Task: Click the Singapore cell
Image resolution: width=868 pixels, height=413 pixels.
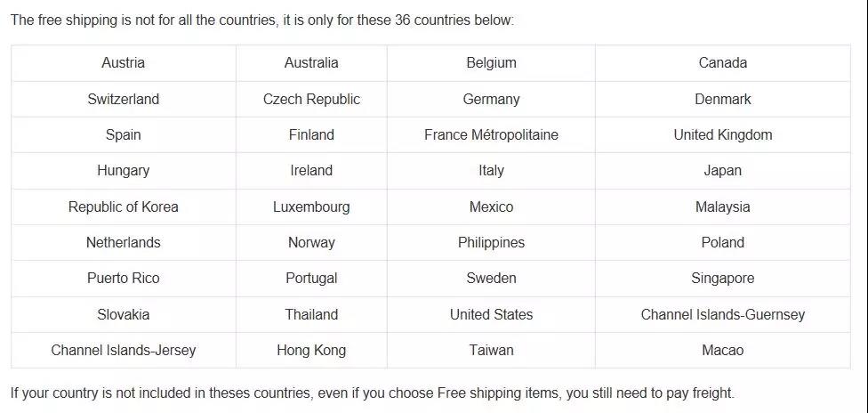Action: pos(722,279)
